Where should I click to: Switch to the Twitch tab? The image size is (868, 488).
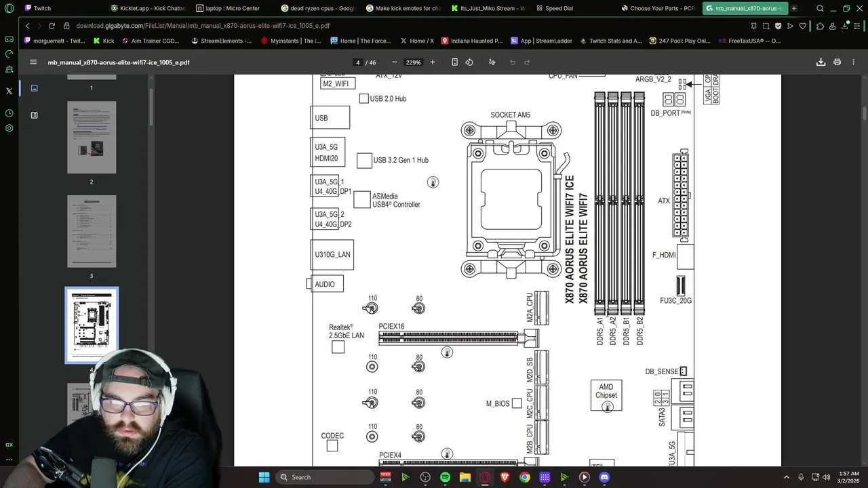tap(42, 8)
